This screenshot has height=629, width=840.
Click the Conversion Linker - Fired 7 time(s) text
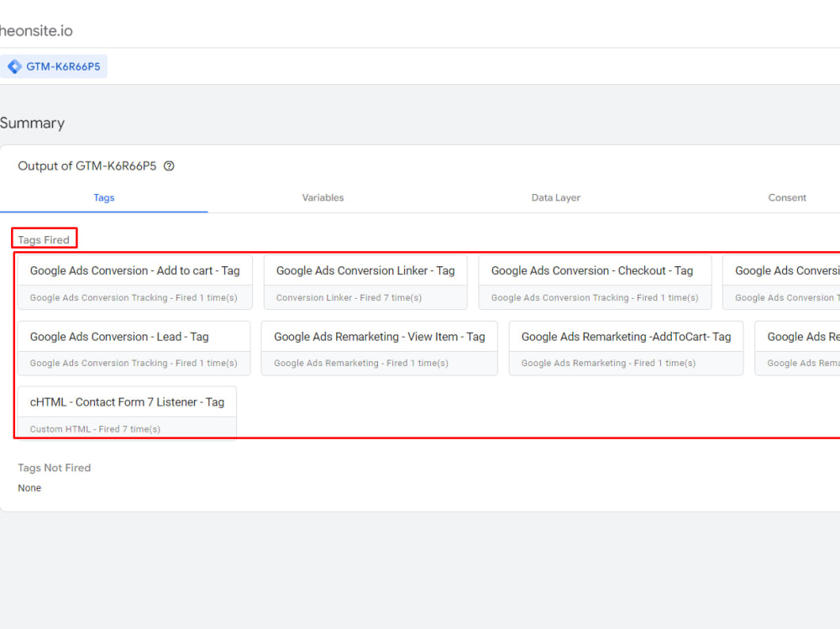coord(349,297)
